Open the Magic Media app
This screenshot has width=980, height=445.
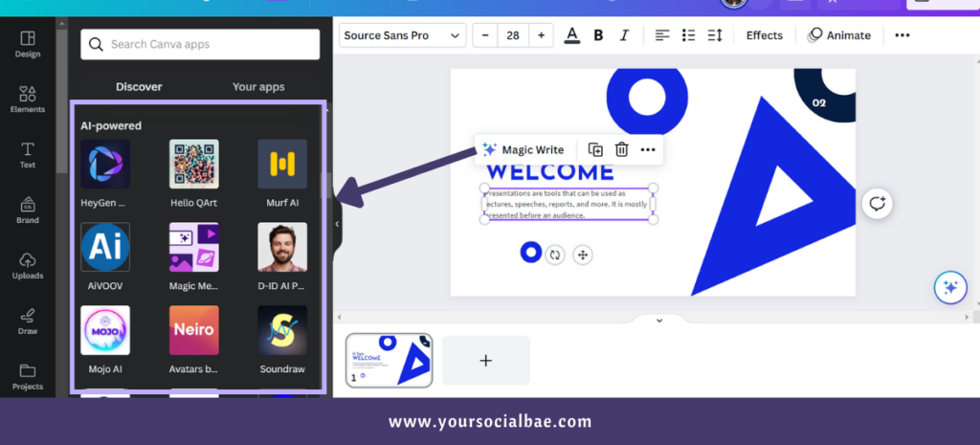point(193,247)
